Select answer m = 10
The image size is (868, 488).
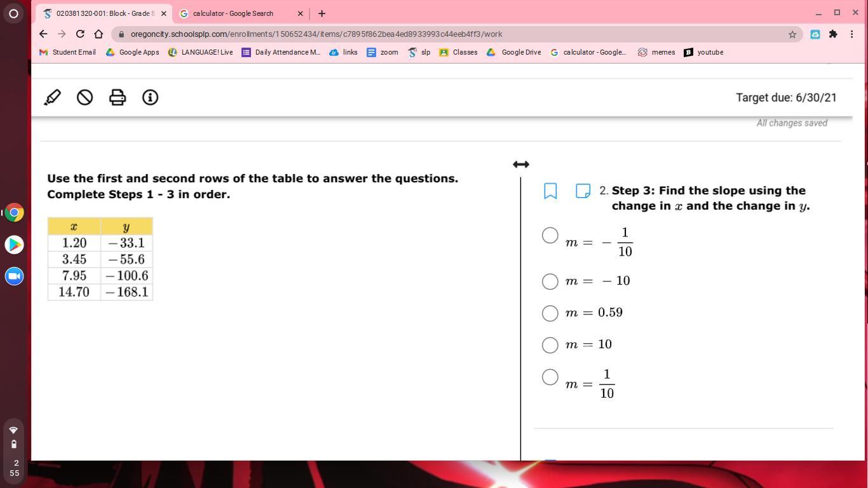(x=550, y=345)
